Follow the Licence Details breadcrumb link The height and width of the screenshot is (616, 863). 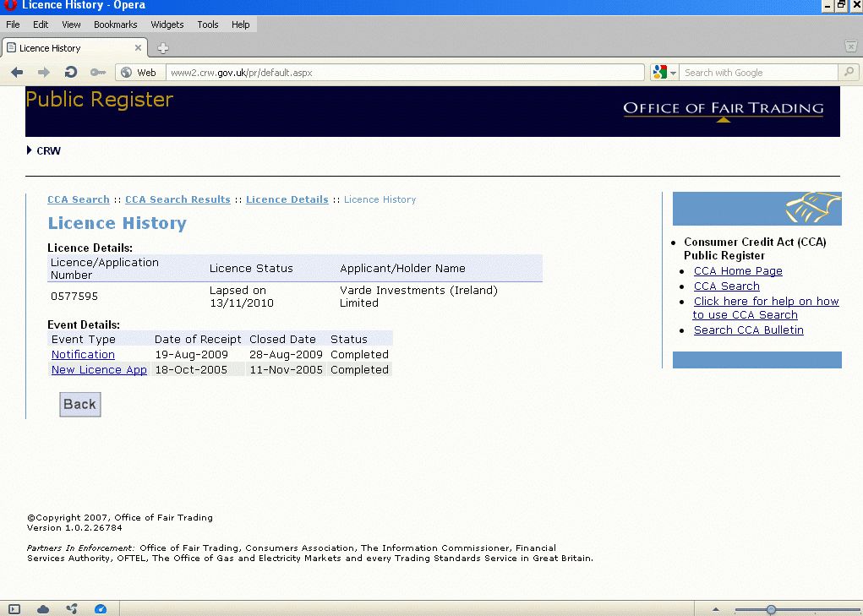[287, 199]
